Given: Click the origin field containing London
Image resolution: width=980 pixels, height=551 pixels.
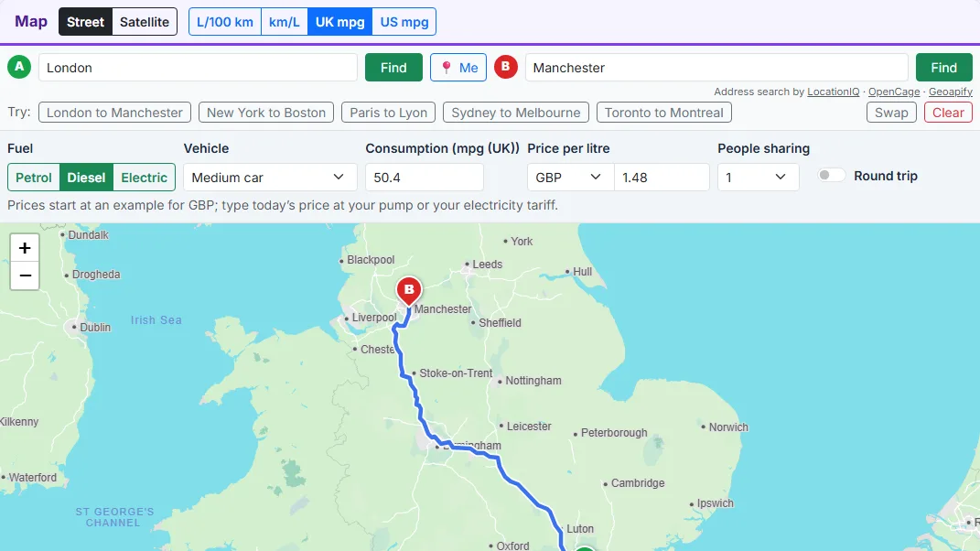Looking at the screenshot, I should coord(199,68).
